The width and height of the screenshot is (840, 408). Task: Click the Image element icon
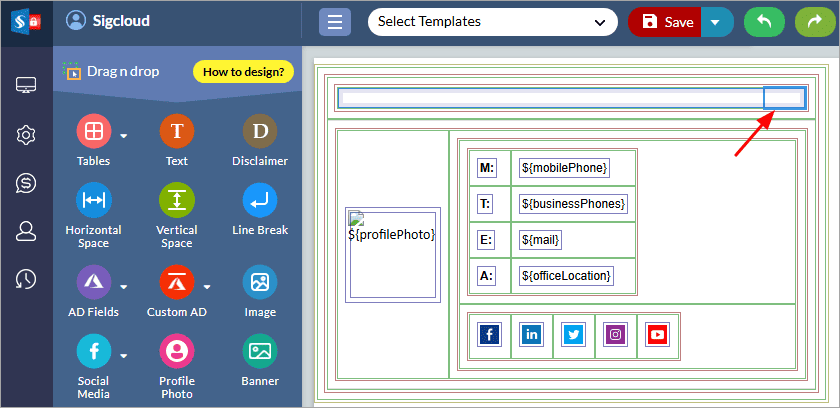(x=260, y=282)
